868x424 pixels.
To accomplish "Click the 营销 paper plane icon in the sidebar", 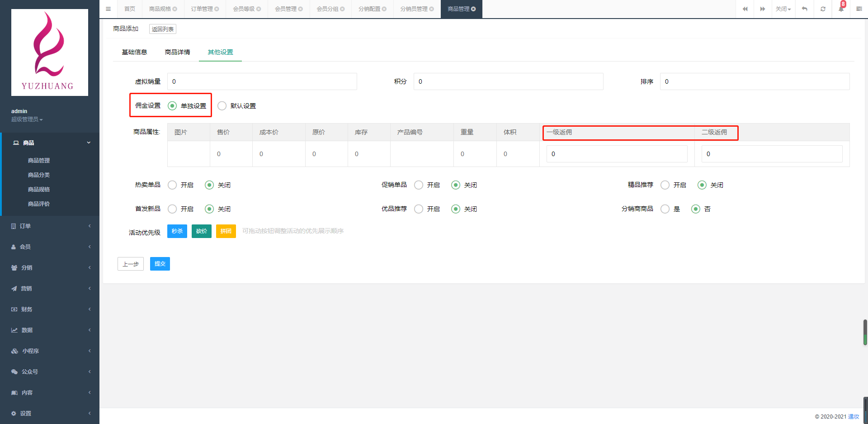I will (14, 288).
